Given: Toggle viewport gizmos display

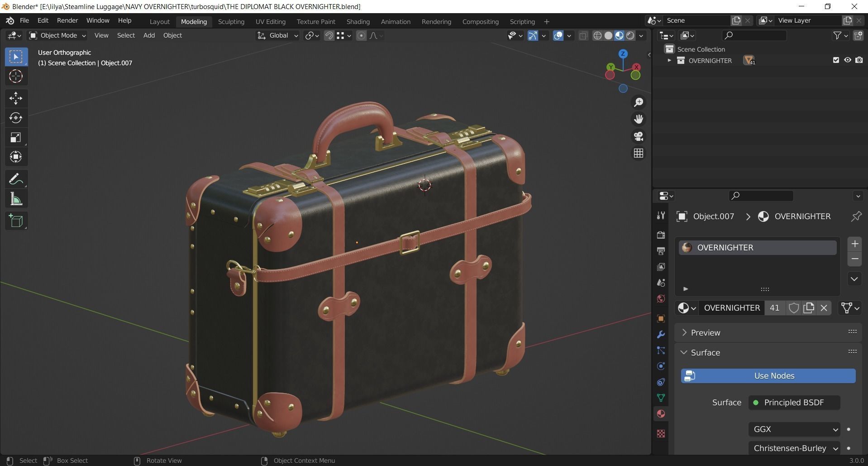Looking at the screenshot, I should (x=533, y=35).
